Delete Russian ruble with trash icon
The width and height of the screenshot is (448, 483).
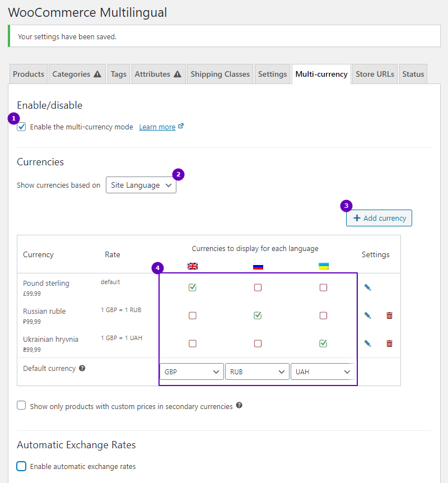tap(389, 315)
